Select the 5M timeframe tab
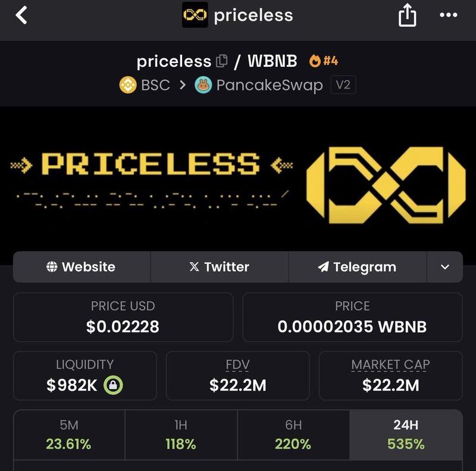Screen dimensions: 476x471 [69, 435]
